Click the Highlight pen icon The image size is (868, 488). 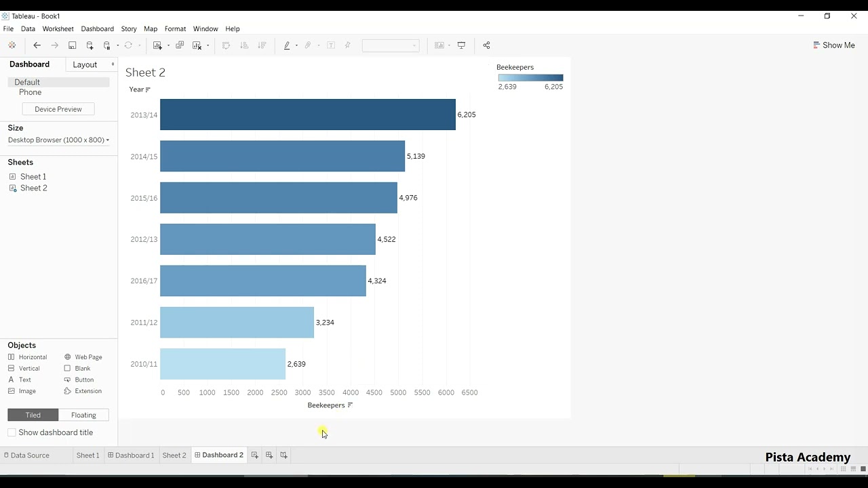coord(287,45)
